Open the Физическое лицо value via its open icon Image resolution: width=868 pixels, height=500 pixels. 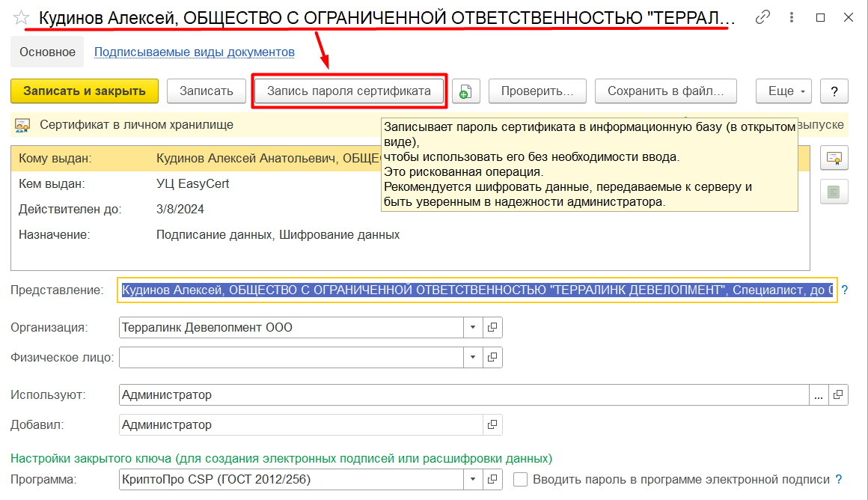pos(492,357)
